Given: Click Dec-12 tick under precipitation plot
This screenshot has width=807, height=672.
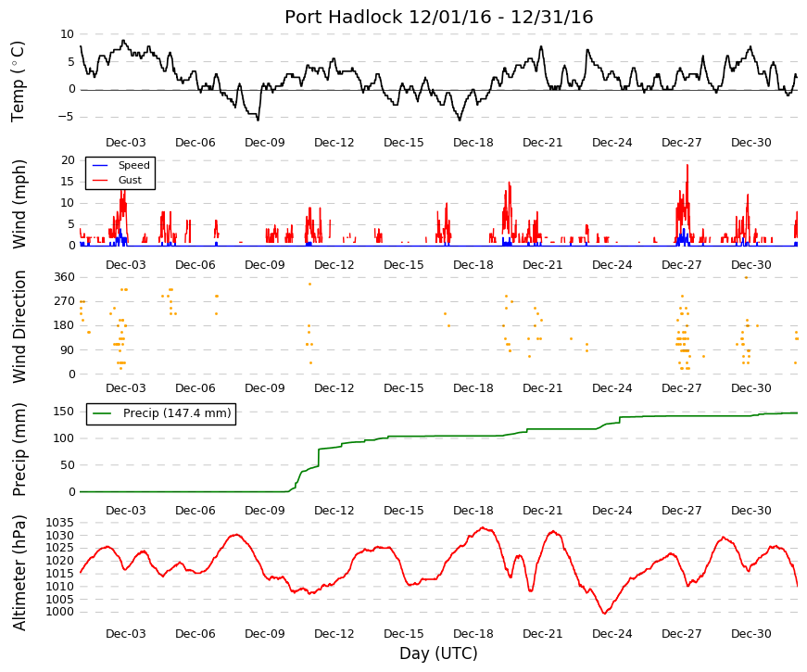Looking at the screenshot, I should tap(334, 511).
